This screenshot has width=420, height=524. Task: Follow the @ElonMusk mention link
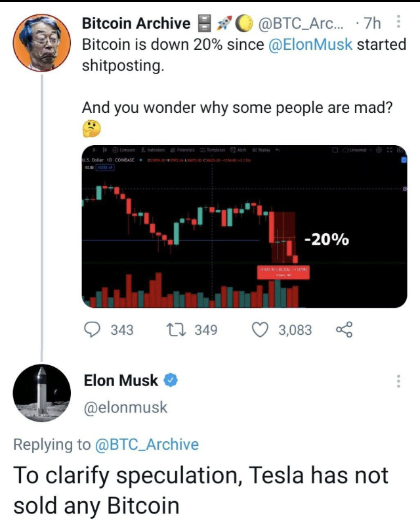[x=310, y=45]
